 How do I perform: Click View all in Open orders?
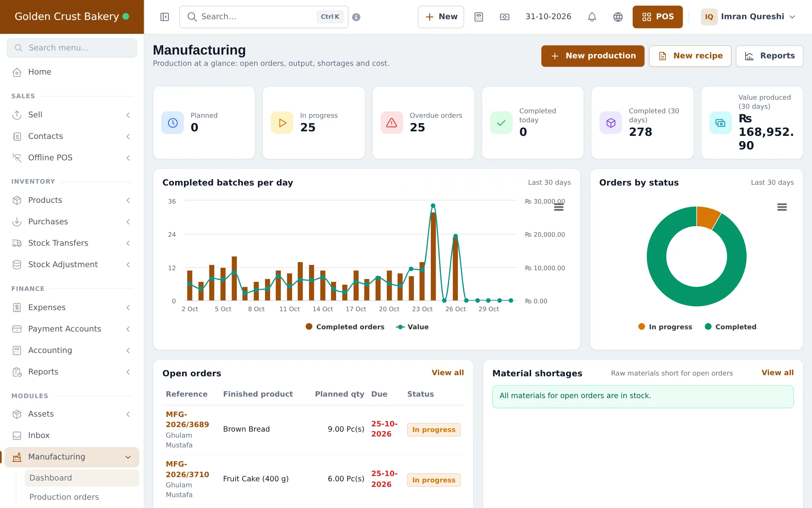coord(448,373)
